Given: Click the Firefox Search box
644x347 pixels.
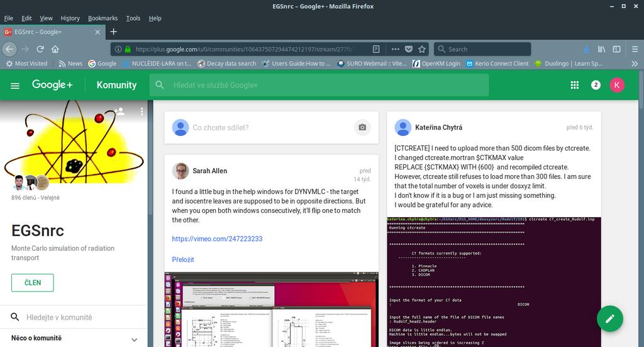Looking at the screenshot, I should click(x=482, y=49).
